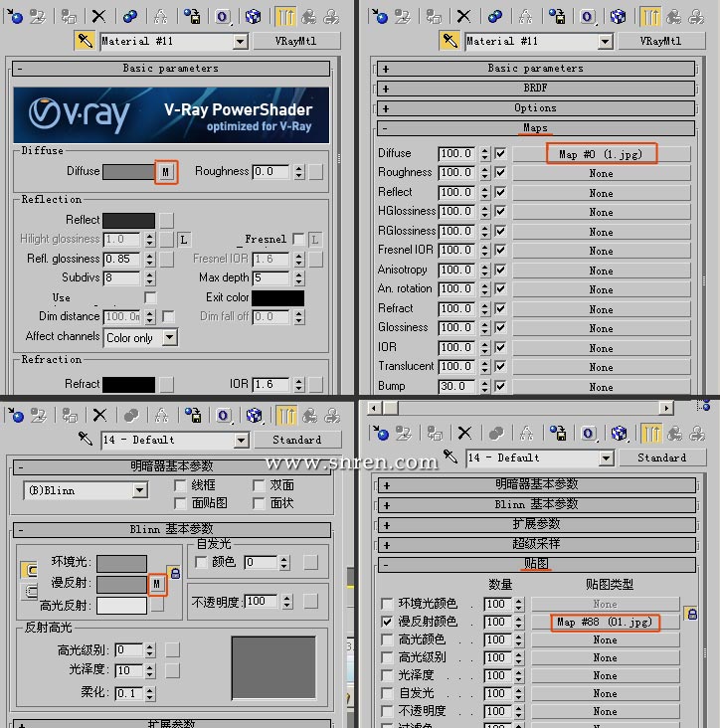Uncheck the Bump map enable checkbox
This screenshot has height=728, width=720.
[500, 386]
